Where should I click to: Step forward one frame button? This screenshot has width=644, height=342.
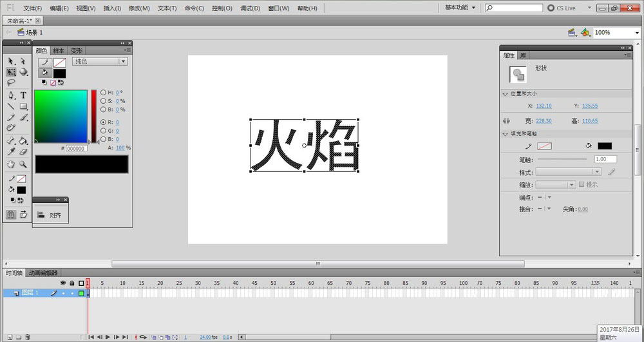coord(116,337)
